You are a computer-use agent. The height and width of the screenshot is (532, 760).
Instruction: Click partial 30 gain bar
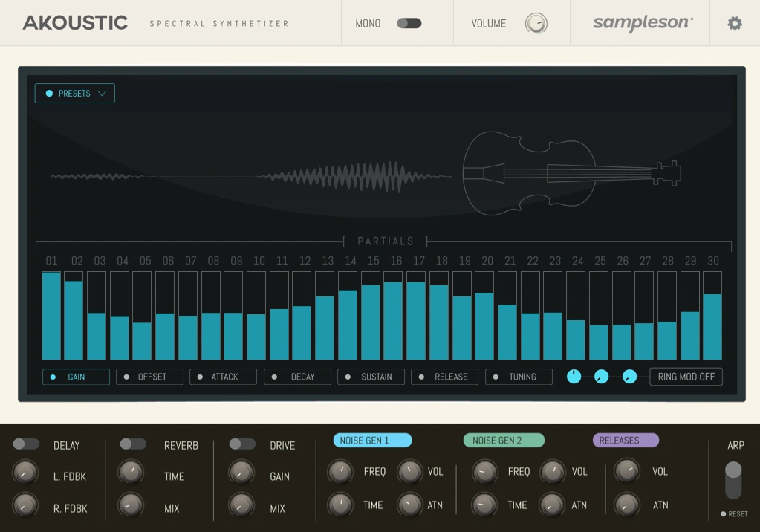(712, 316)
